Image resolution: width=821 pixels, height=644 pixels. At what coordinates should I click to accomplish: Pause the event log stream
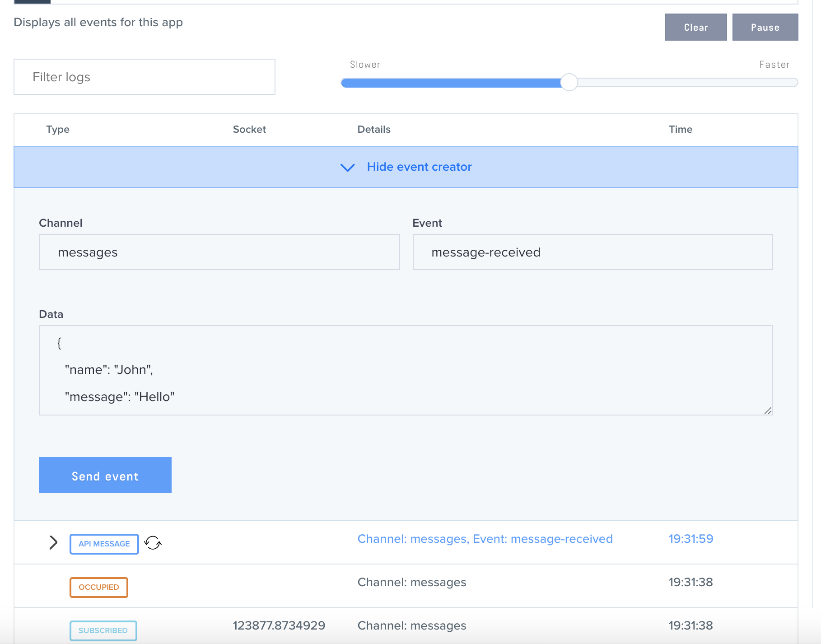click(x=765, y=27)
